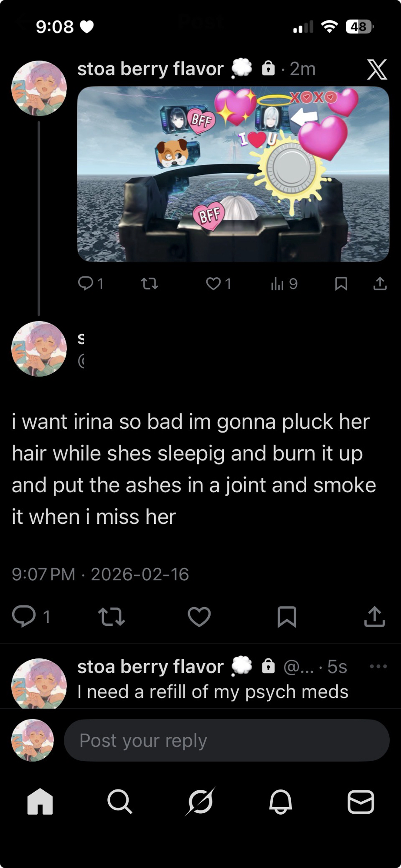Viewport: 401px width, 868px height.
Task: Open the Messages envelope tab
Action: coord(361,802)
